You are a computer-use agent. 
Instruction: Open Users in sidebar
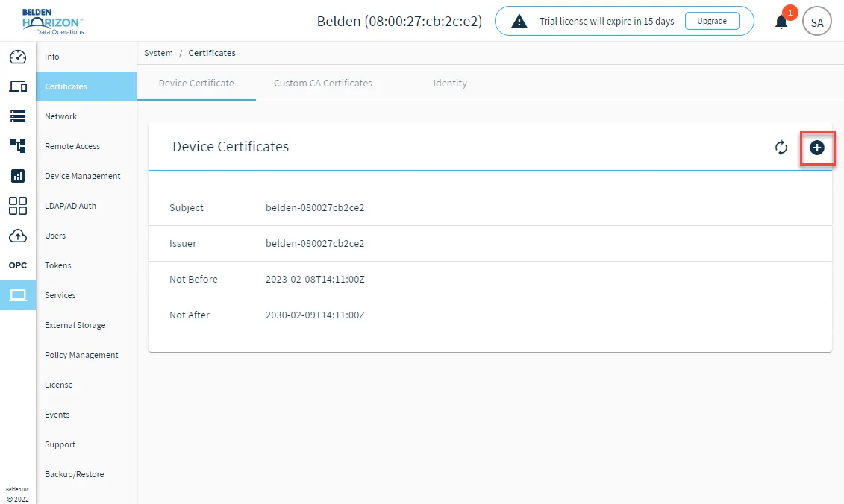pos(86,236)
